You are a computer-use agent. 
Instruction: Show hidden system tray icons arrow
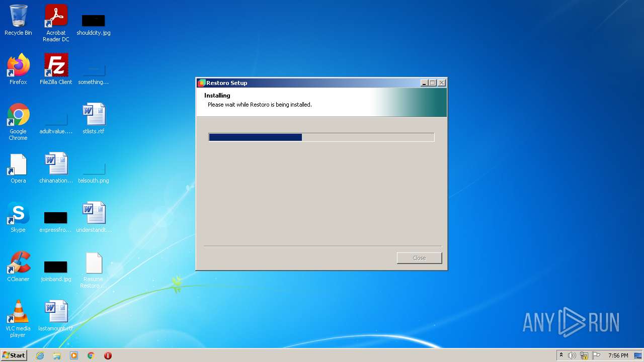click(x=561, y=355)
